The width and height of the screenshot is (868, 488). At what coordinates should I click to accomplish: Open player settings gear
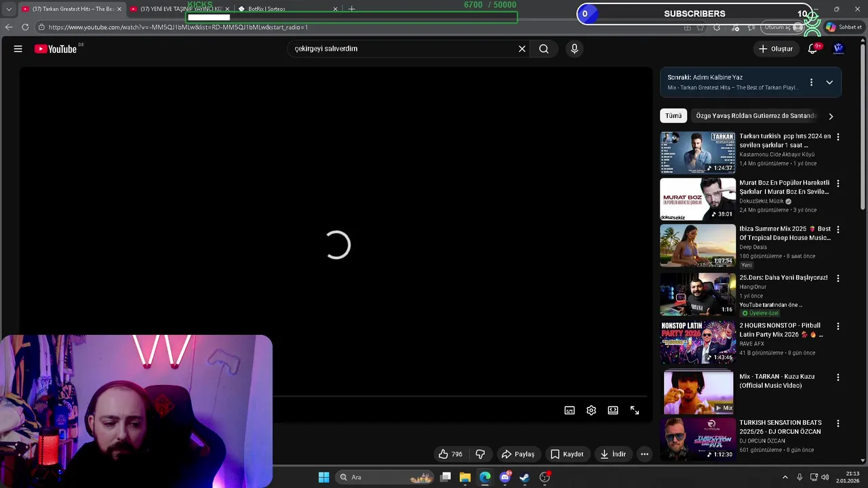click(591, 410)
